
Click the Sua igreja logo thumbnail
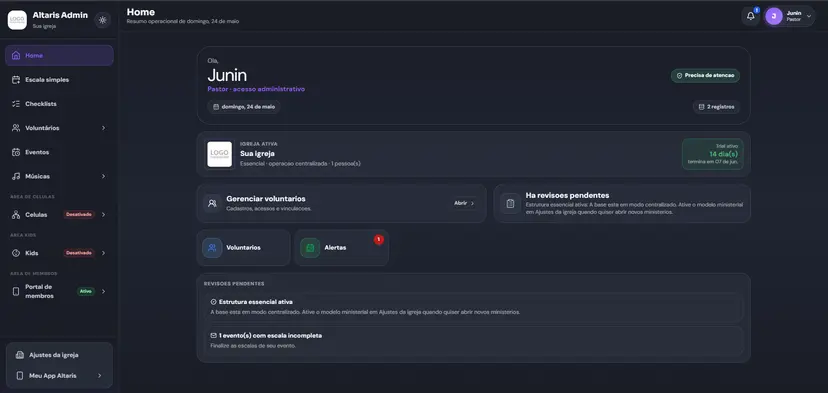coord(220,154)
